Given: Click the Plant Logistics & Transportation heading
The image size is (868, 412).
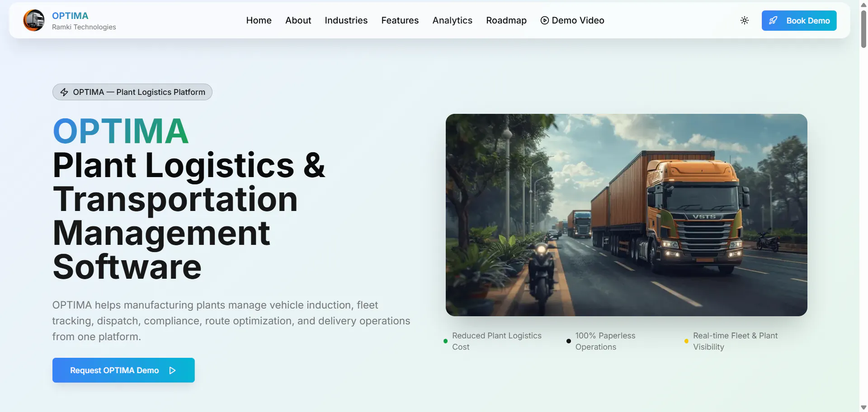Looking at the screenshot, I should [189, 216].
